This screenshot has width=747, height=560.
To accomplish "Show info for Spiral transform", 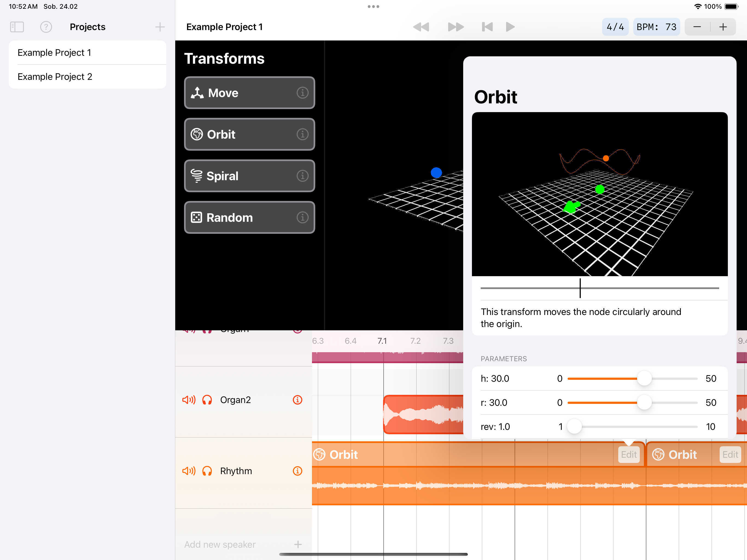I will coord(302,176).
